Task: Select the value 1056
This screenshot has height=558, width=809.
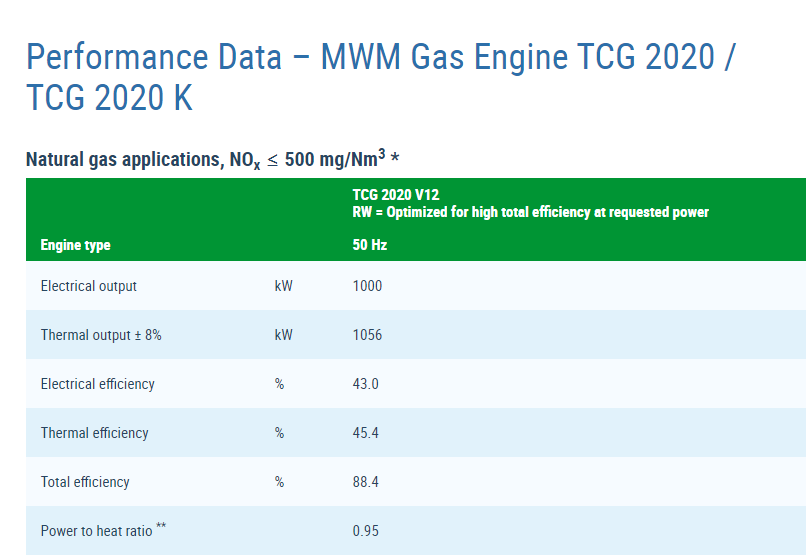Action: point(367,335)
